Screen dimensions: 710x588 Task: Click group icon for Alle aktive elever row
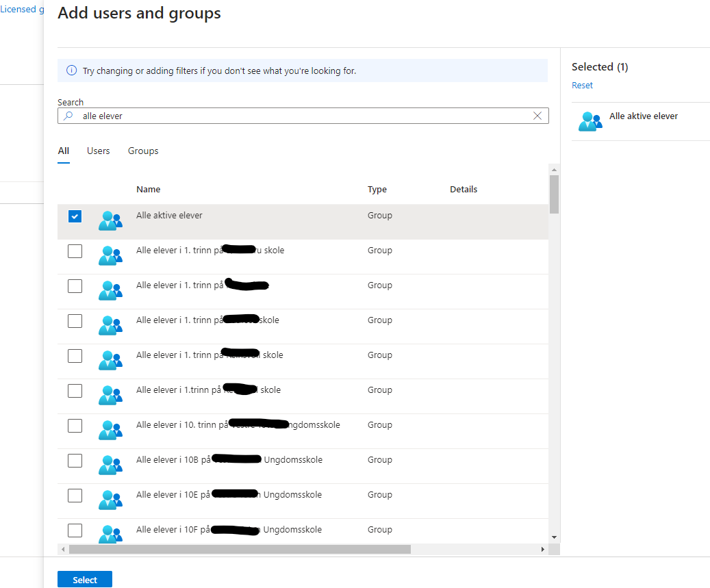pos(110,220)
